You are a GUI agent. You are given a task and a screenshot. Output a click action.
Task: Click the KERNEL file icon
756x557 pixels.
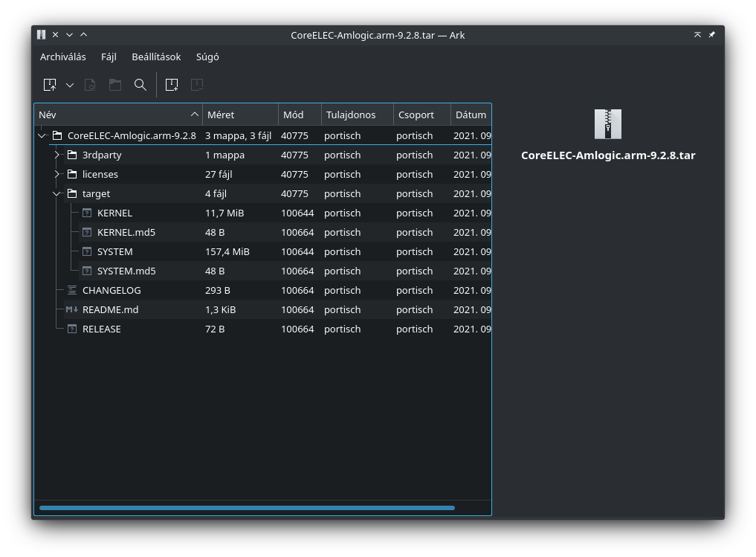coord(87,213)
